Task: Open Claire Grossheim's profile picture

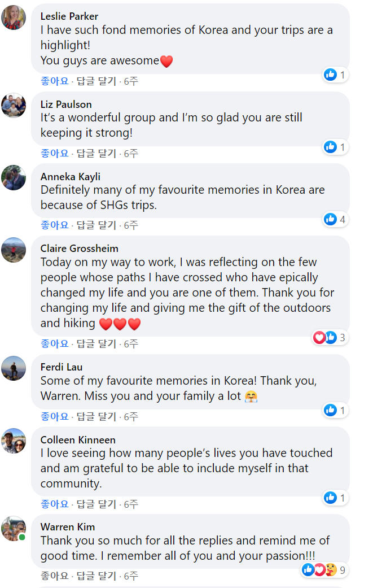Action: 14,250
